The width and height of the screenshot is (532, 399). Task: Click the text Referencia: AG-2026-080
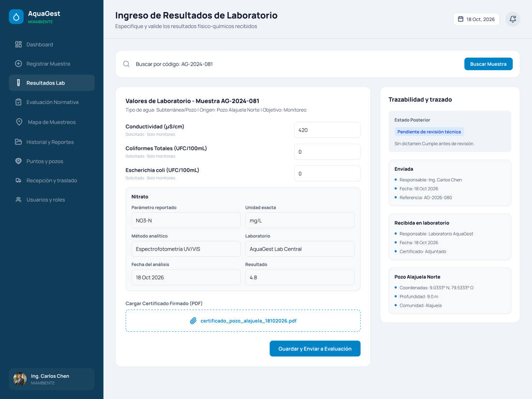[426, 197]
